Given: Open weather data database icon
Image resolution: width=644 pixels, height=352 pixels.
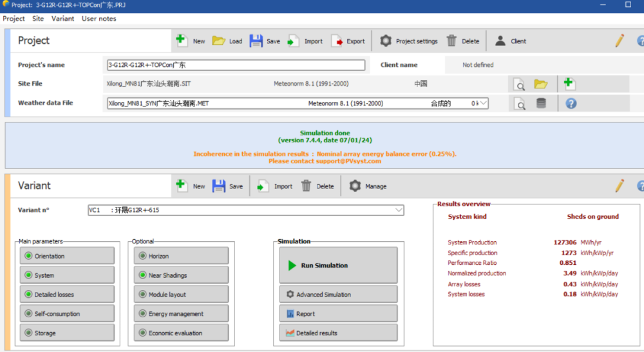Looking at the screenshot, I should [x=541, y=103].
